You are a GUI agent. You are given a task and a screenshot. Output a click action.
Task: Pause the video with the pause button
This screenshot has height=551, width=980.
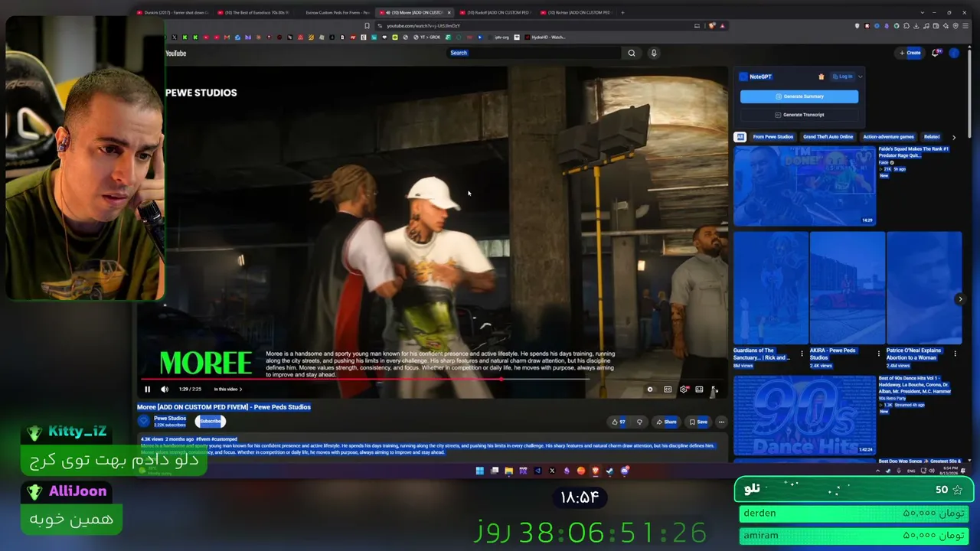click(148, 390)
